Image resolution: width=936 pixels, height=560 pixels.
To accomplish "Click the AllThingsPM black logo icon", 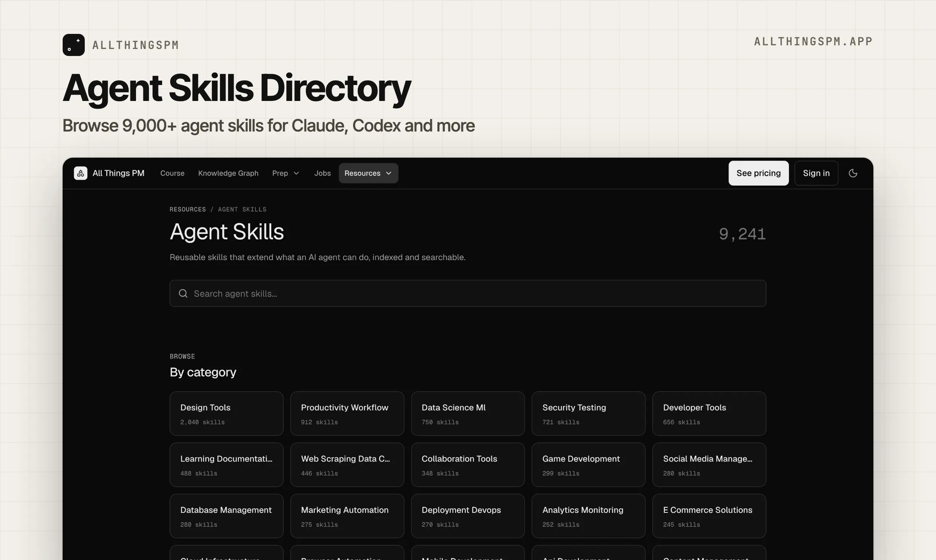I will pos(74,45).
